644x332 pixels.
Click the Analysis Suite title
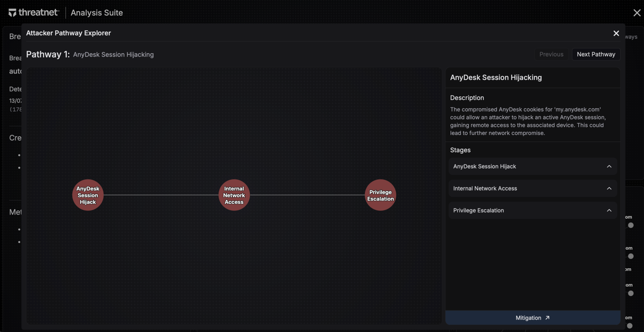97,13
